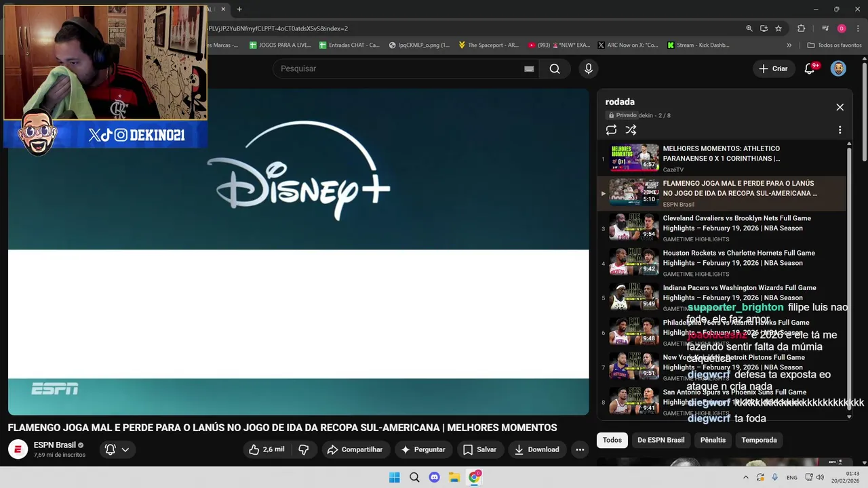The height and width of the screenshot is (488, 868).
Task: Open The Spaceport bookmark
Action: coord(488,45)
